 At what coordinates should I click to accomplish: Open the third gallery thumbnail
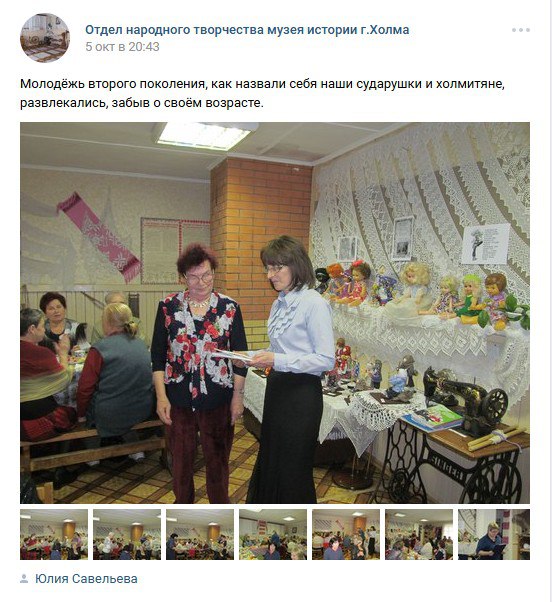tap(200, 534)
